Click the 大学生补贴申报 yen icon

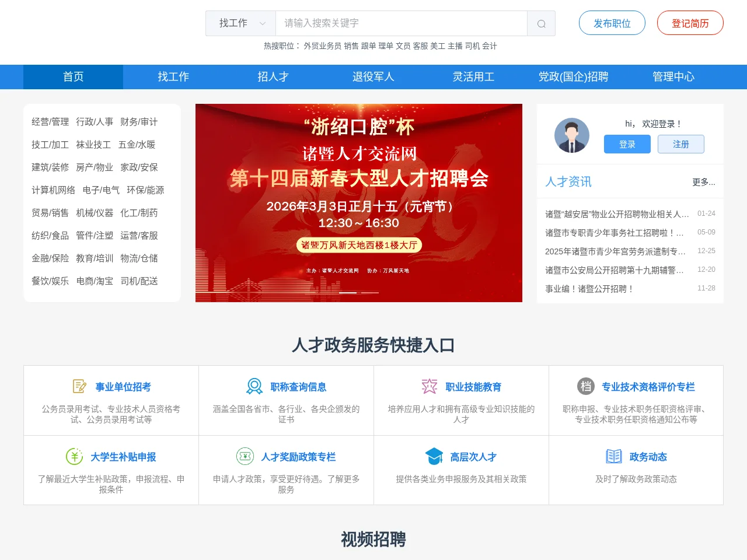[74, 456]
